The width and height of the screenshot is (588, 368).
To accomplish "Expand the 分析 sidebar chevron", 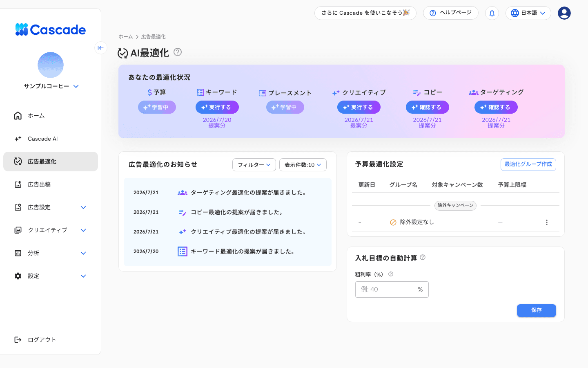I will point(83,253).
